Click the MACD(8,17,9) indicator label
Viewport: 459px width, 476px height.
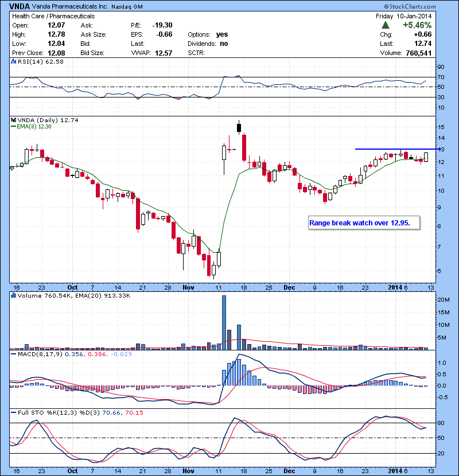(40, 354)
